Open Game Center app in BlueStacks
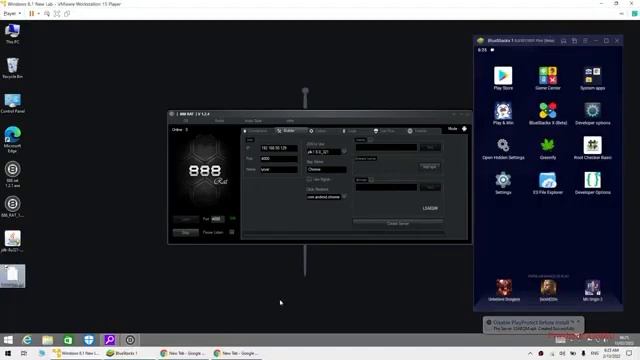Image resolution: width=640 pixels, height=360 pixels. pos(548,78)
